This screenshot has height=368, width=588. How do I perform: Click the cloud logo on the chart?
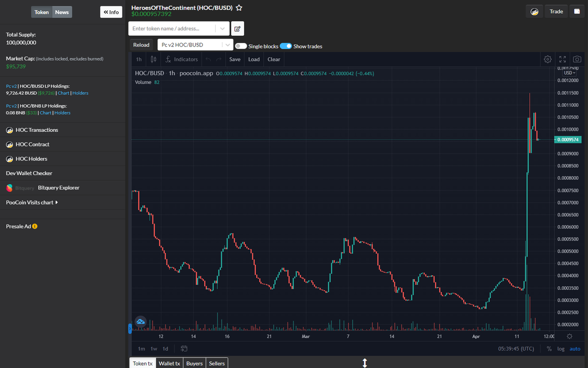pos(141,321)
